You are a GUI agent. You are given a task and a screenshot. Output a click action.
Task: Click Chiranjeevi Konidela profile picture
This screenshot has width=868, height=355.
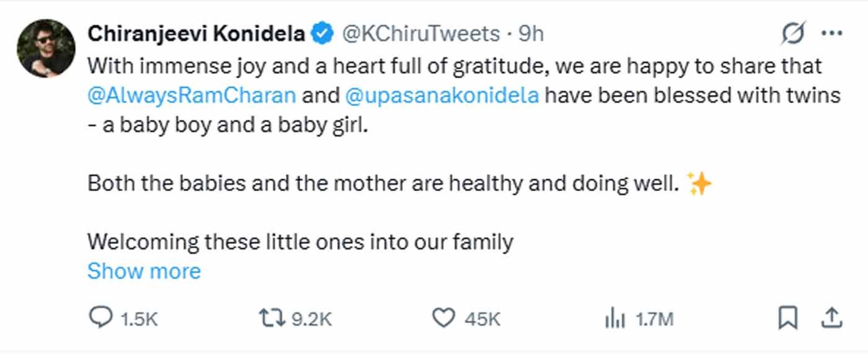(x=46, y=48)
